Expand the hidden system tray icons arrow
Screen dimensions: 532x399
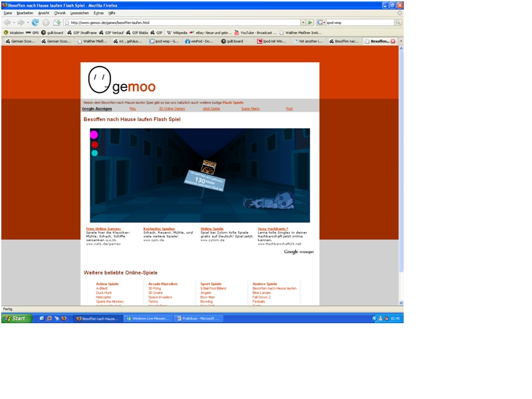pyautogui.click(x=374, y=319)
